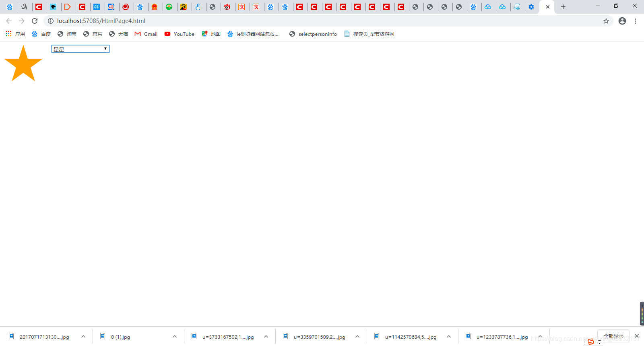Image resolution: width=644 pixels, height=346 pixels.
Task: Minimize the Chrome window
Action: (x=598, y=6)
